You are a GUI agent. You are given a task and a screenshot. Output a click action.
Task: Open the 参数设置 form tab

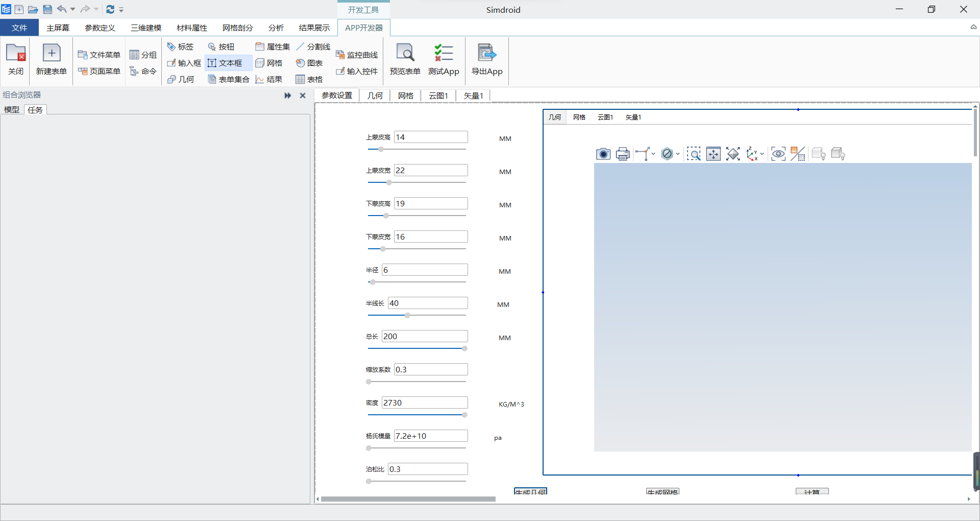[x=337, y=96]
